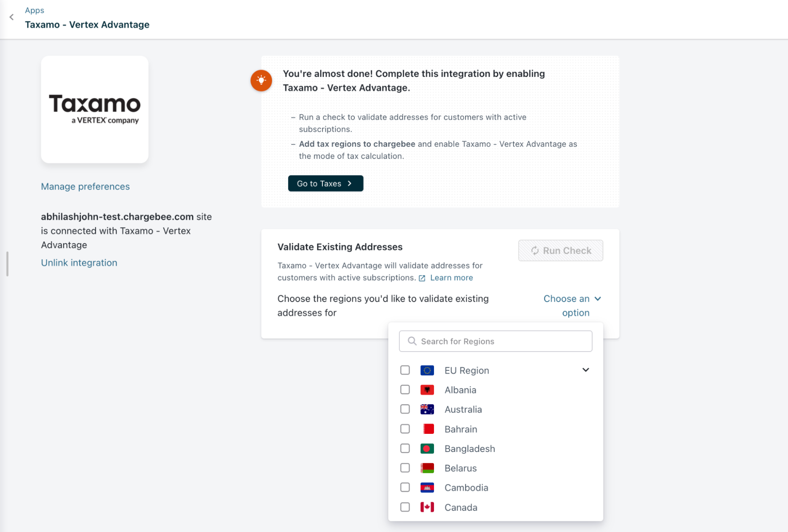Screen dimensions: 788x532
Task: Click the Canada flag icon
Action: pos(427,507)
